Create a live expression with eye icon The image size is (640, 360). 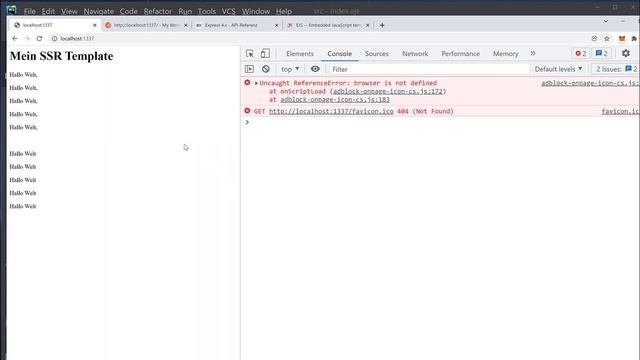point(315,69)
